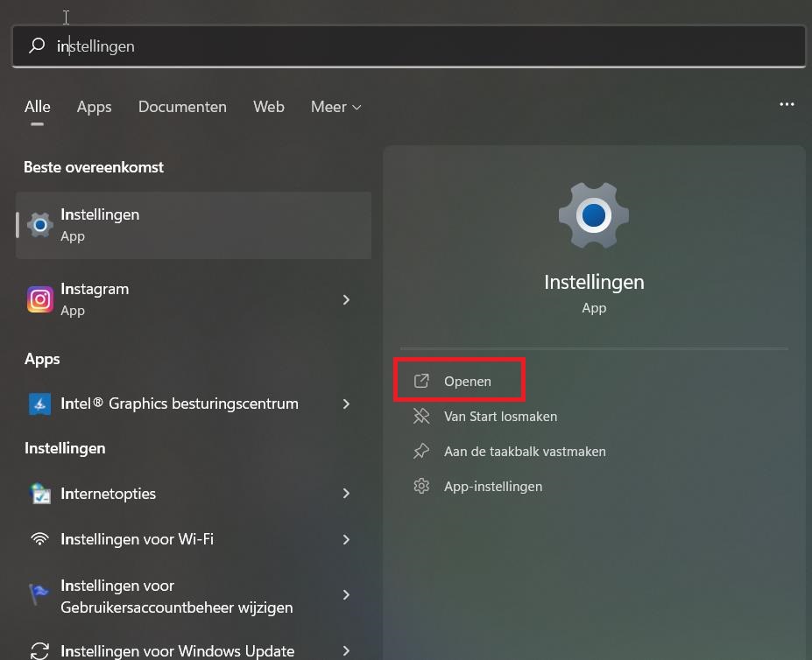Click the Instagram app icon
This screenshot has width=812, height=660.
[x=40, y=299]
